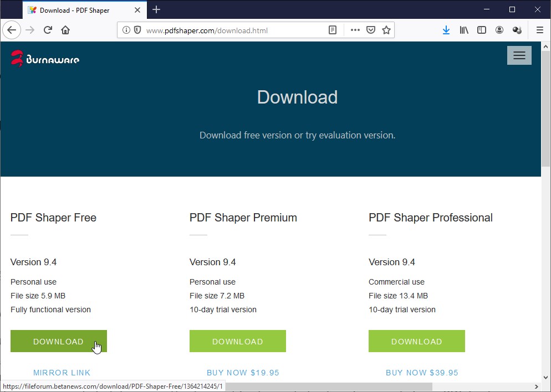Click the 'Fully functional version' text
This screenshot has height=392, width=551.
(x=50, y=310)
